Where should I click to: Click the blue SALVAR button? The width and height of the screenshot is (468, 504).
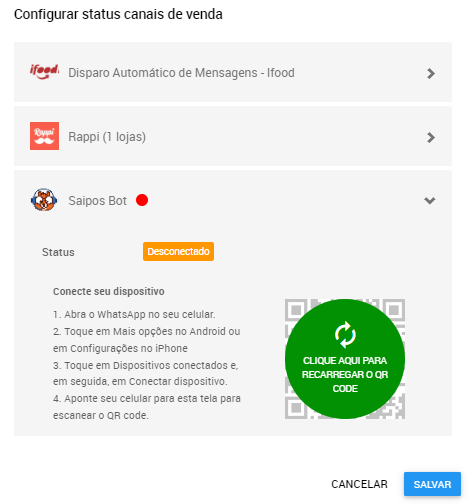point(432,484)
